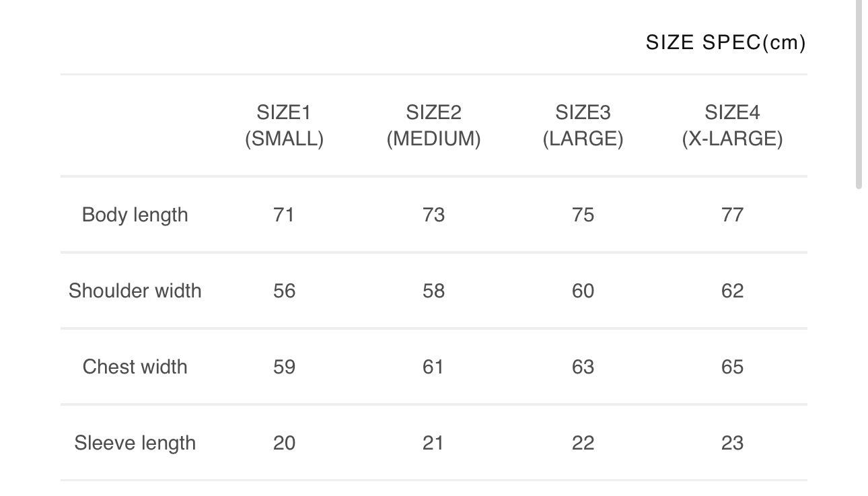This screenshot has height=496, width=868.
Task: Click the X-Large body length value 77
Action: tap(732, 215)
